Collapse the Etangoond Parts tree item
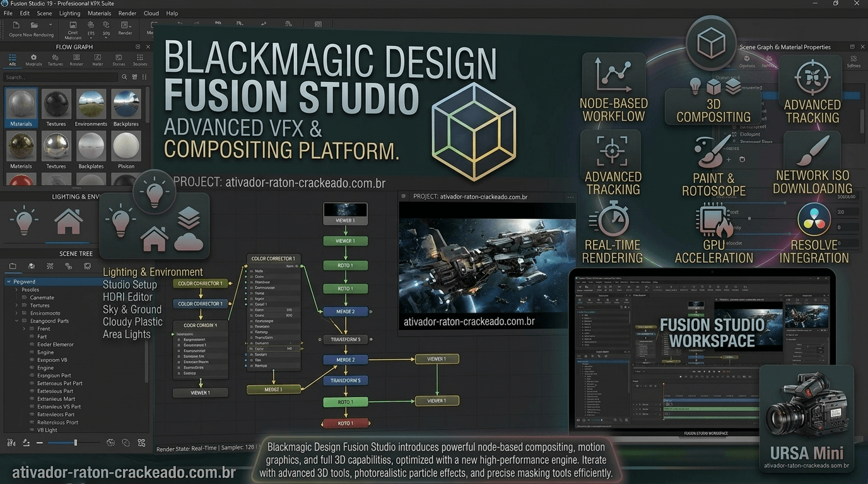The height and width of the screenshot is (484, 868). (x=16, y=321)
